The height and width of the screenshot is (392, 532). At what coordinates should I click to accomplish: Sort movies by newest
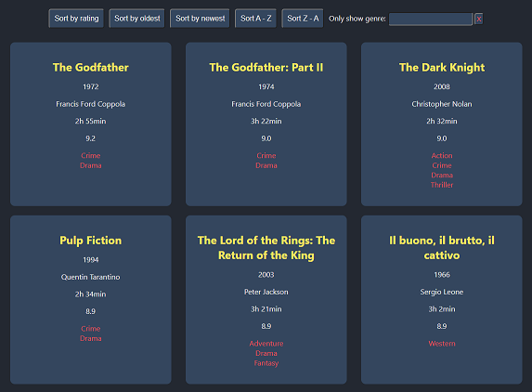(201, 19)
